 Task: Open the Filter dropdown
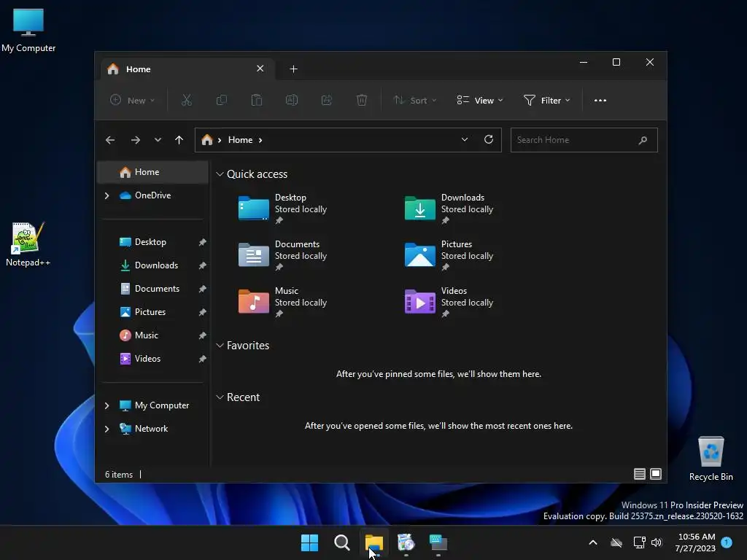click(547, 100)
